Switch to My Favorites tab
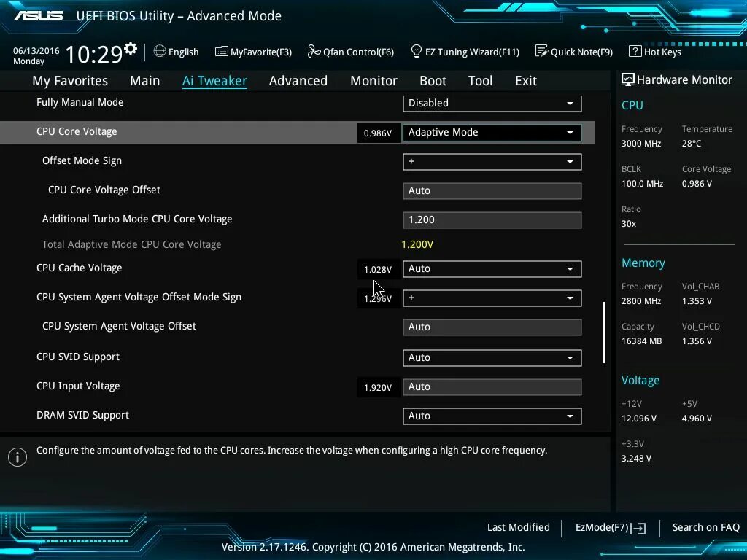 point(70,81)
